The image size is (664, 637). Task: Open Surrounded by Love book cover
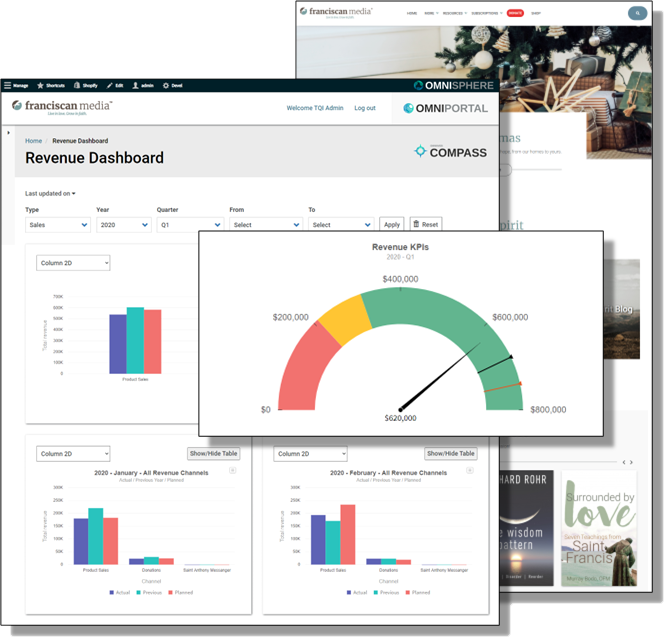pyautogui.click(x=599, y=528)
